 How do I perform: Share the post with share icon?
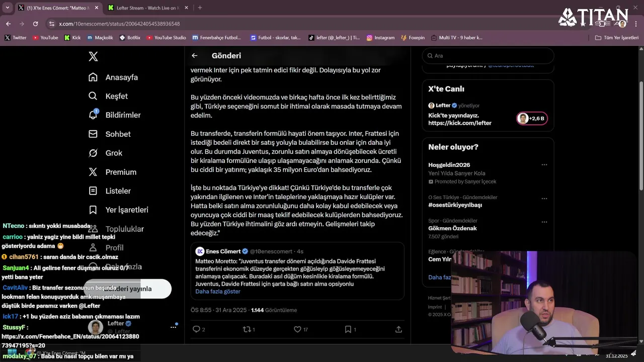398,329
